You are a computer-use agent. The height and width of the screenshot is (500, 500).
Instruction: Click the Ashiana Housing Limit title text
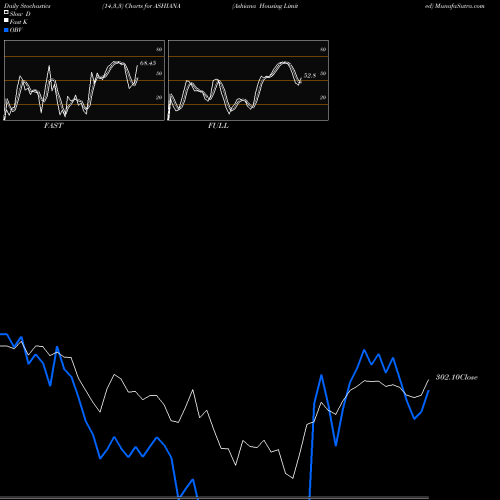pos(265,6)
